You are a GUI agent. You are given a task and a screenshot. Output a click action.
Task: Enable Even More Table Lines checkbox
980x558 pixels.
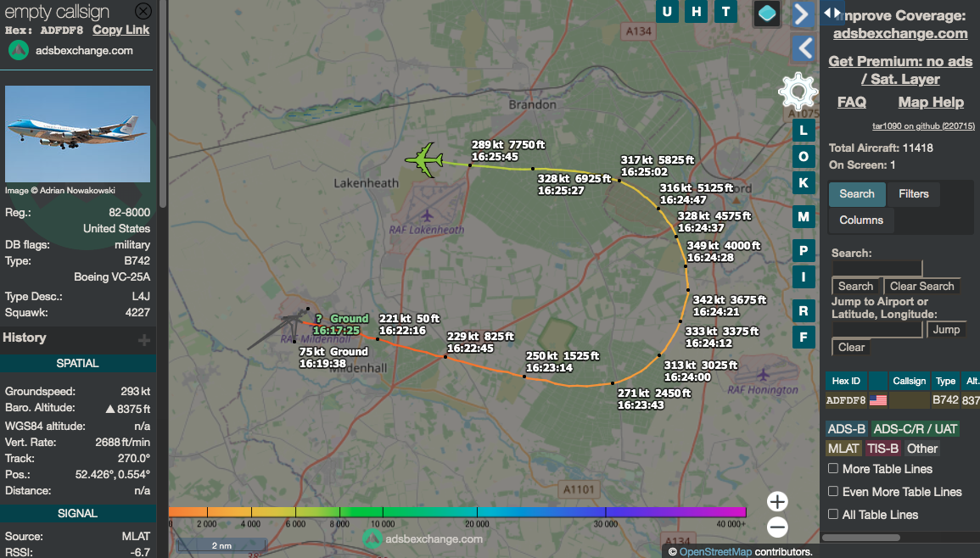(833, 492)
